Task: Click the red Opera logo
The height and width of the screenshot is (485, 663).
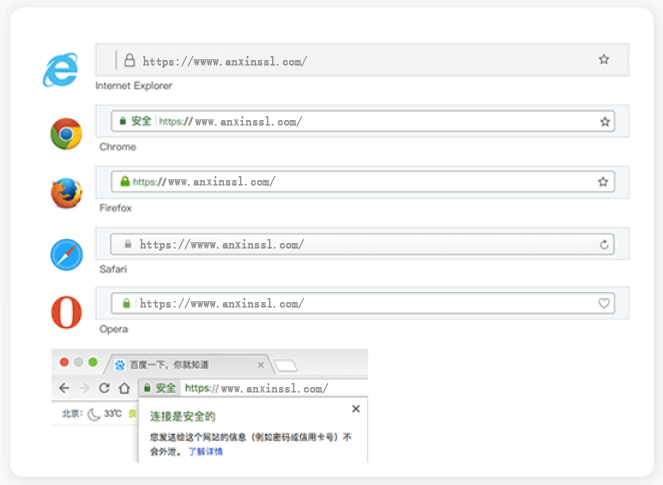Action: (x=66, y=312)
